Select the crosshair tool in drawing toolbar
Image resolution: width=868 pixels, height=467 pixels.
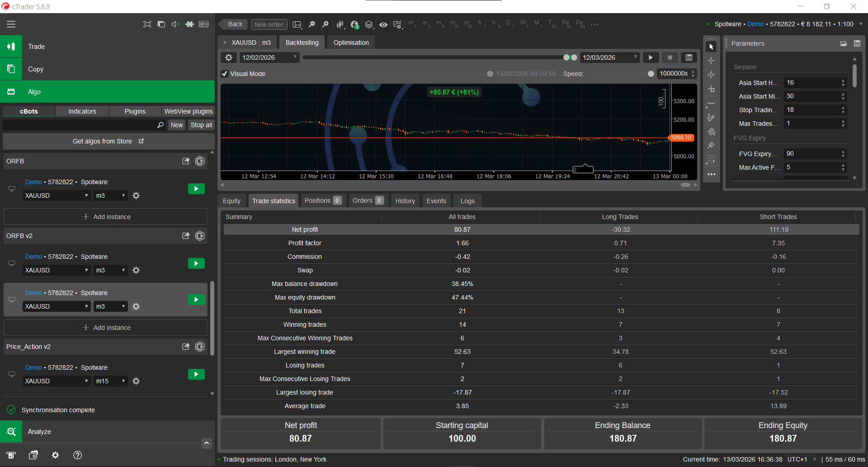pyautogui.click(x=711, y=61)
